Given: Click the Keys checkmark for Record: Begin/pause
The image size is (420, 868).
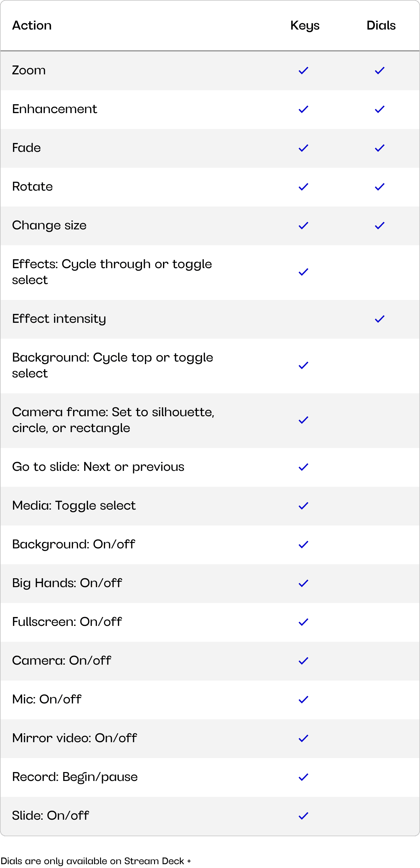Looking at the screenshot, I should click(303, 777).
